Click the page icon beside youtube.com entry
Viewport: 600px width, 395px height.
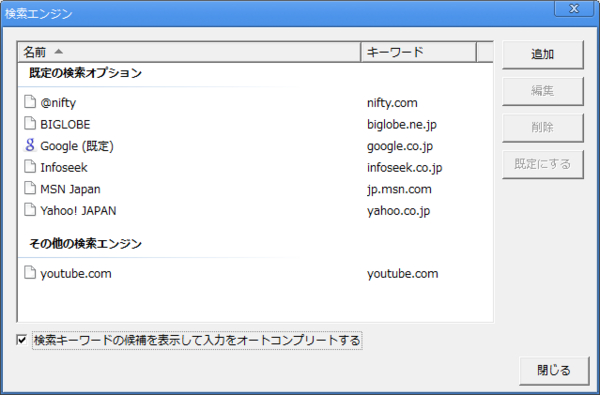pos(30,273)
